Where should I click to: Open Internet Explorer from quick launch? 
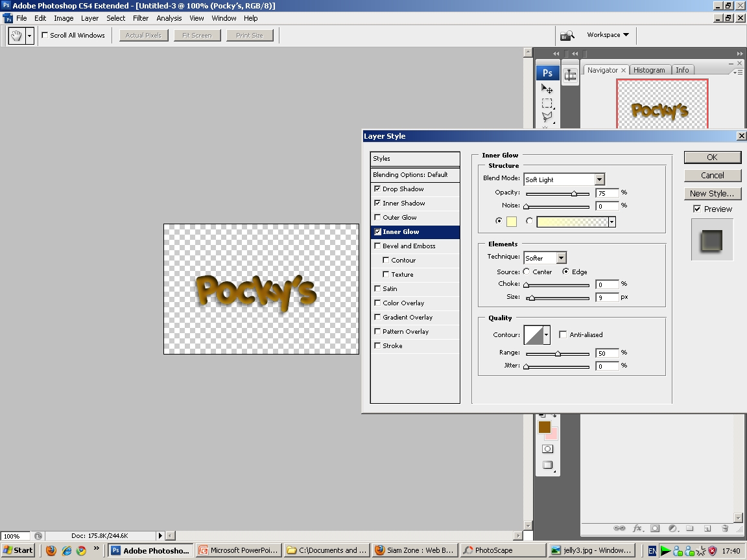[x=66, y=550]
